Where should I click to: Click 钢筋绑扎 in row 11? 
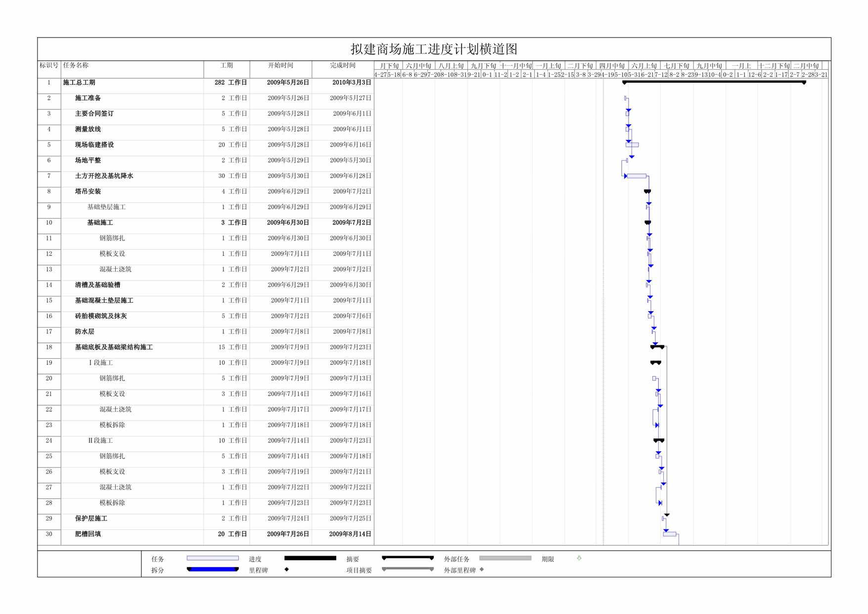coord(112,238)
